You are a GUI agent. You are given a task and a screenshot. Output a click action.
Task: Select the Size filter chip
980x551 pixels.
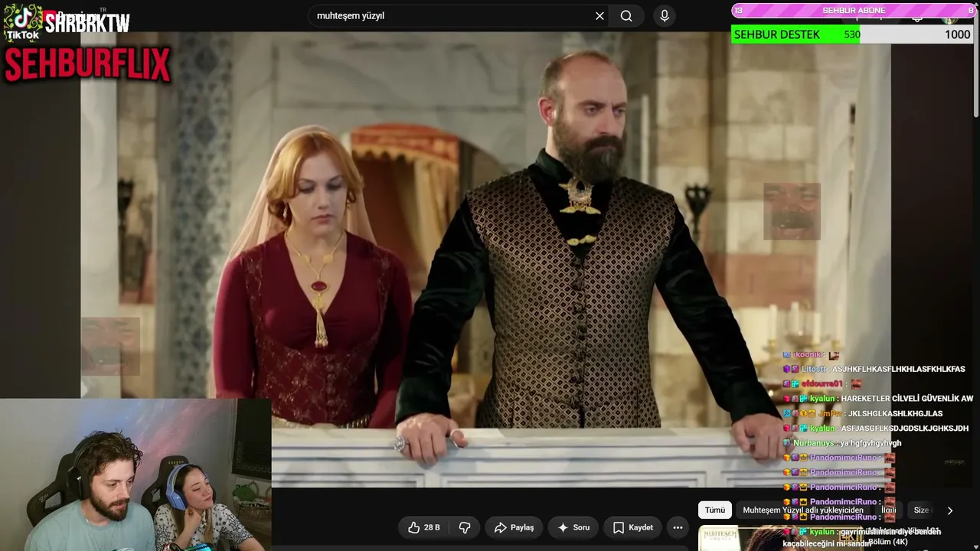(x=921, y=510)
